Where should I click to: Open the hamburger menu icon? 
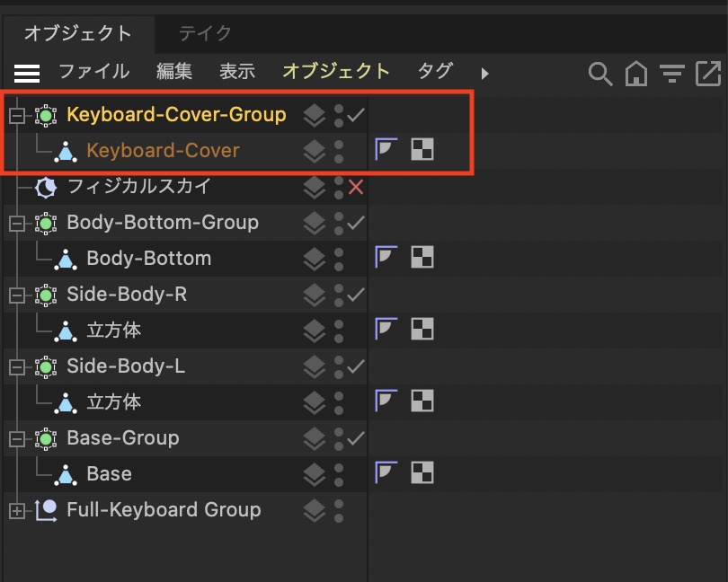tap(27, 73)
